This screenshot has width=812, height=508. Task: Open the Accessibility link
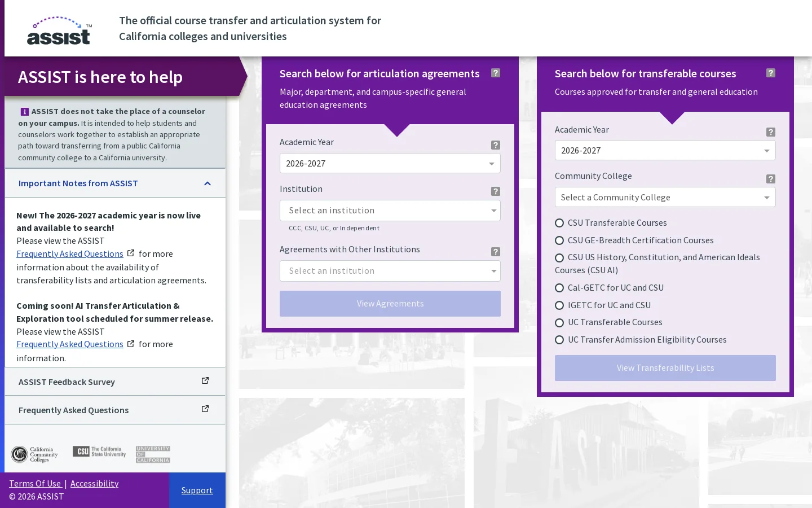(94, 483)
